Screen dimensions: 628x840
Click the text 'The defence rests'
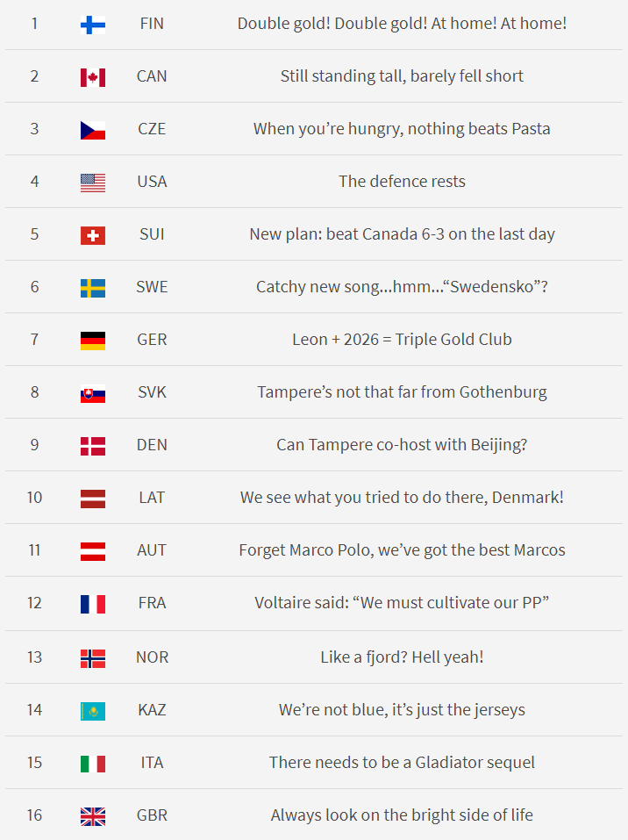(402, 182)
